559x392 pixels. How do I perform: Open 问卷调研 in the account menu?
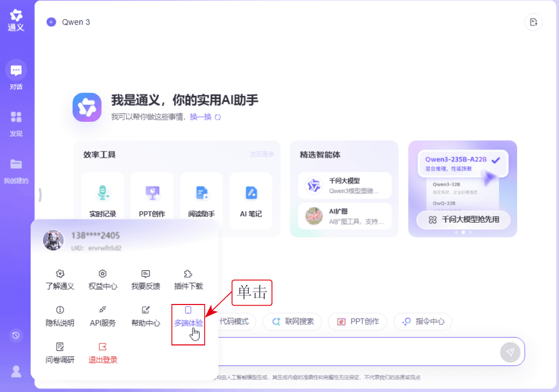[x=60, y=353]
